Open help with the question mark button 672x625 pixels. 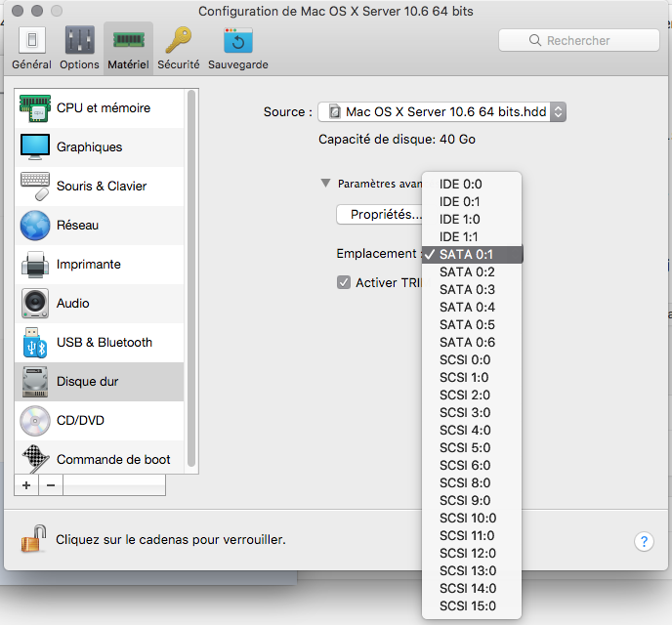pyautogui.click(x=644, y=541)
